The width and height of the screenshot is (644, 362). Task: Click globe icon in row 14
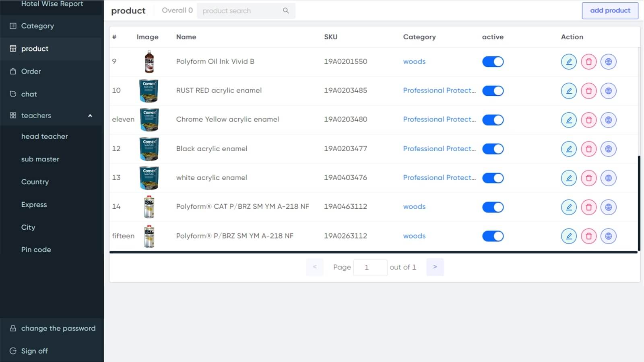pos(608,207)
